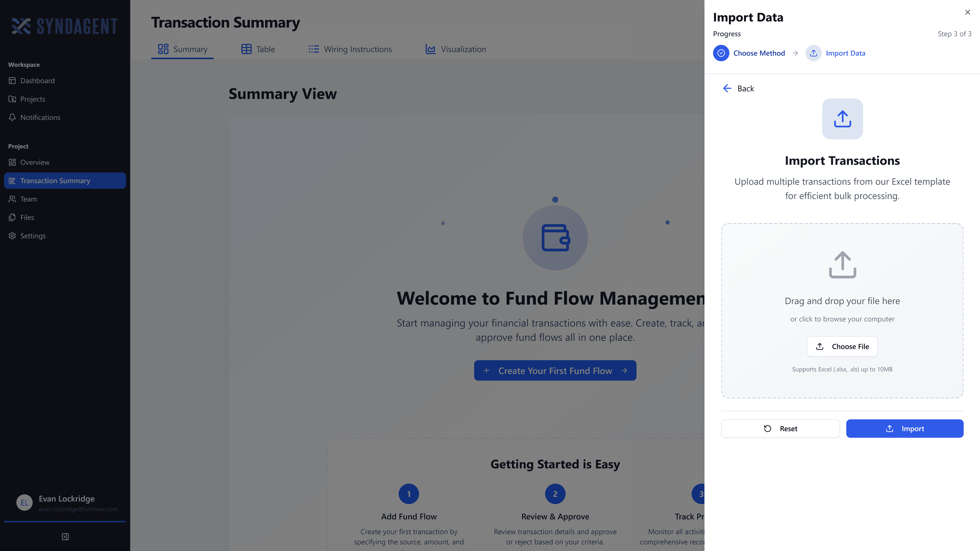Click the Syndagent logo in sidebar
This screenshot has height=551, width=980.
pyautogui.click(x=65, y=26)
